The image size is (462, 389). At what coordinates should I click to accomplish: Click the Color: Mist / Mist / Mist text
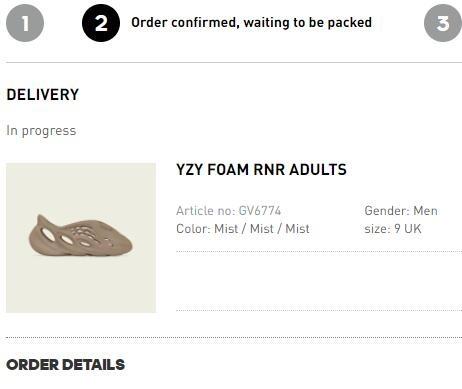(243, 229)
